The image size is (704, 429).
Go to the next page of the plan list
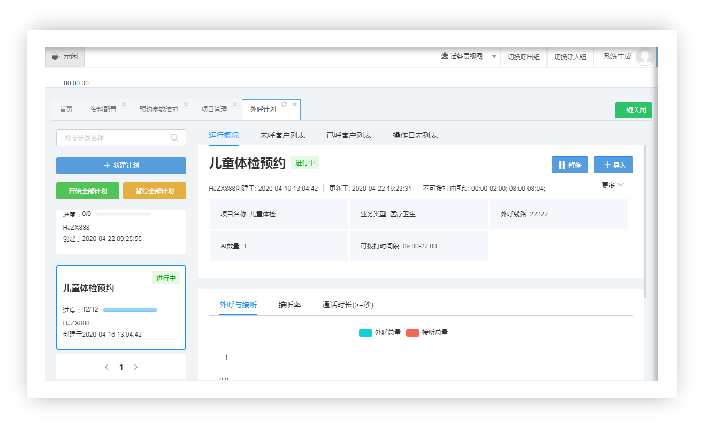point(136,367)
